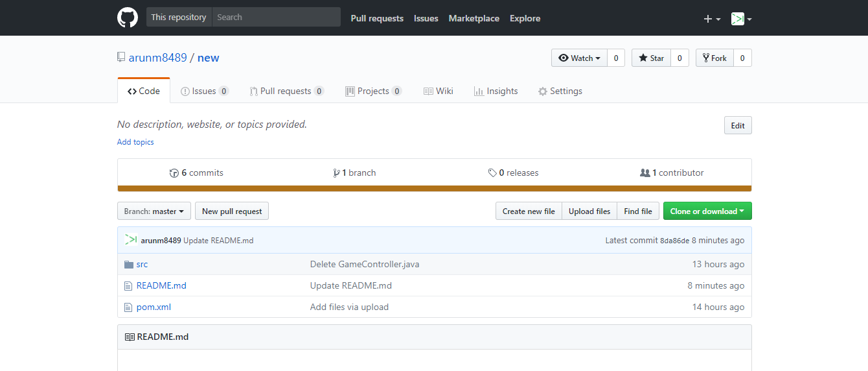This screenshot has height=371, width=868.
Task: Star the repository
Action: click(651, 58)
